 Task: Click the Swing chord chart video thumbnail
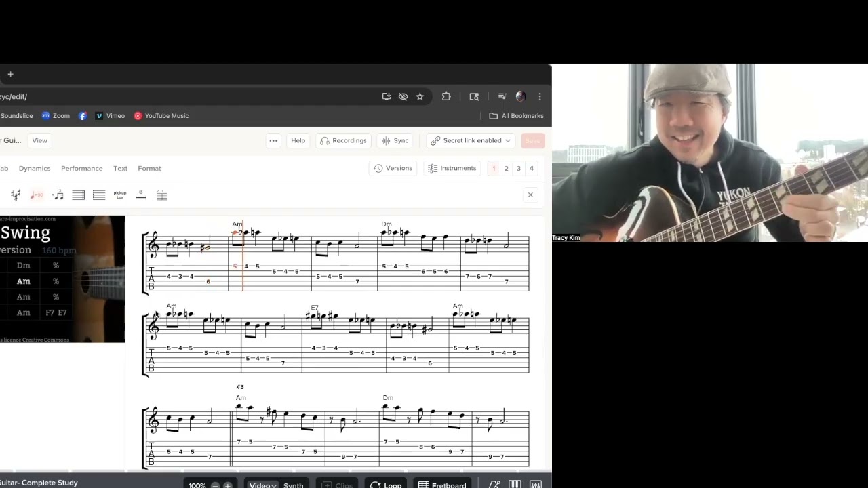[62, 279]
